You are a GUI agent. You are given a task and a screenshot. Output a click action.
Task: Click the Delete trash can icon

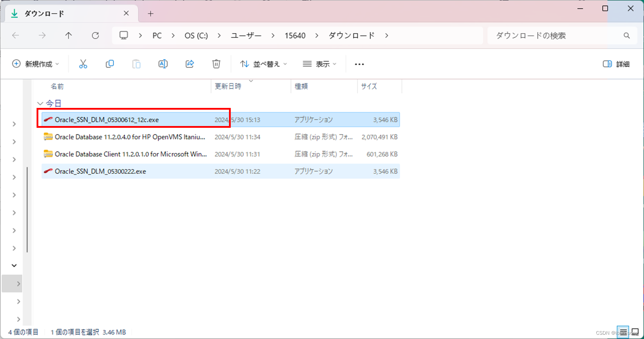click(x=216, y=64)
